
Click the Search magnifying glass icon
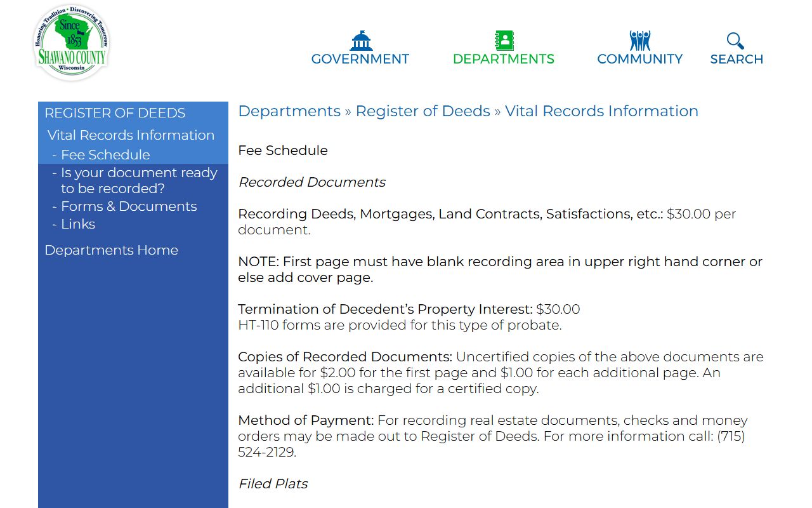coord(735,41)
